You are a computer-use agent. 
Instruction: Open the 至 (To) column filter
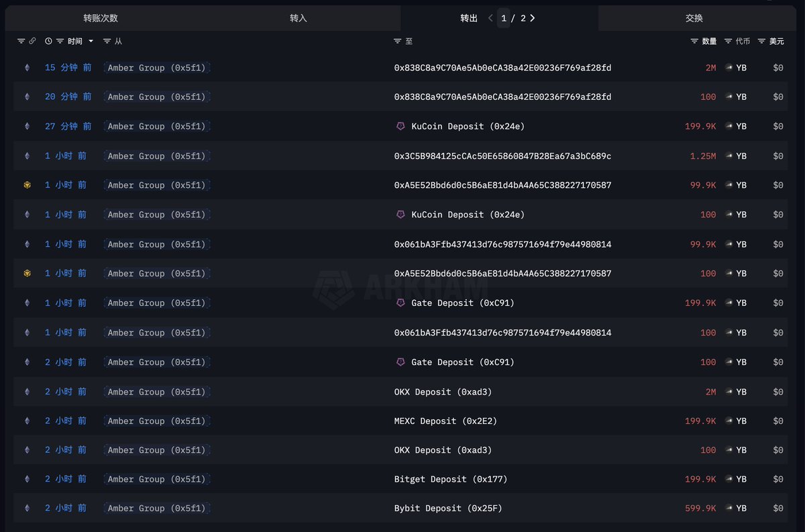[397, 42]
